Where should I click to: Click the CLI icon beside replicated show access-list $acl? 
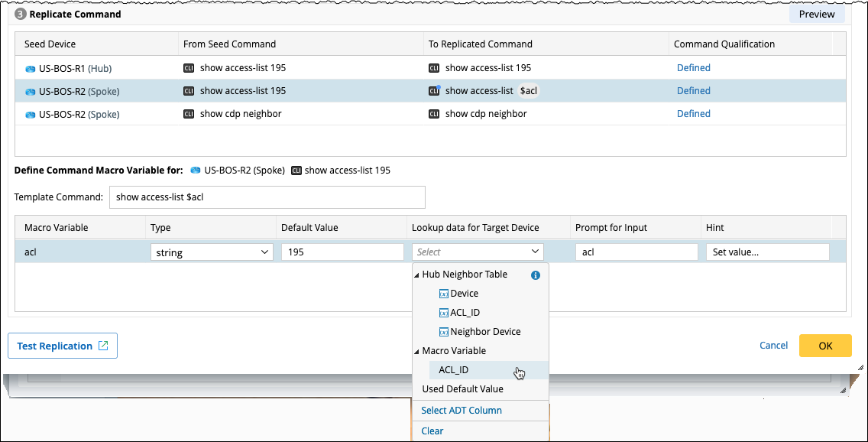point(434,91)
